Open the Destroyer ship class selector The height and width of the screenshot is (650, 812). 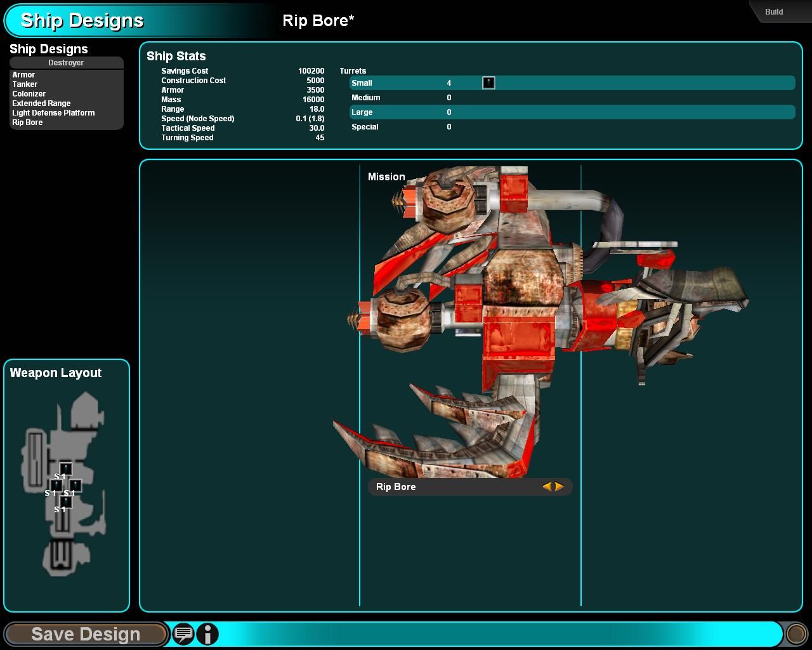point(66,63)
